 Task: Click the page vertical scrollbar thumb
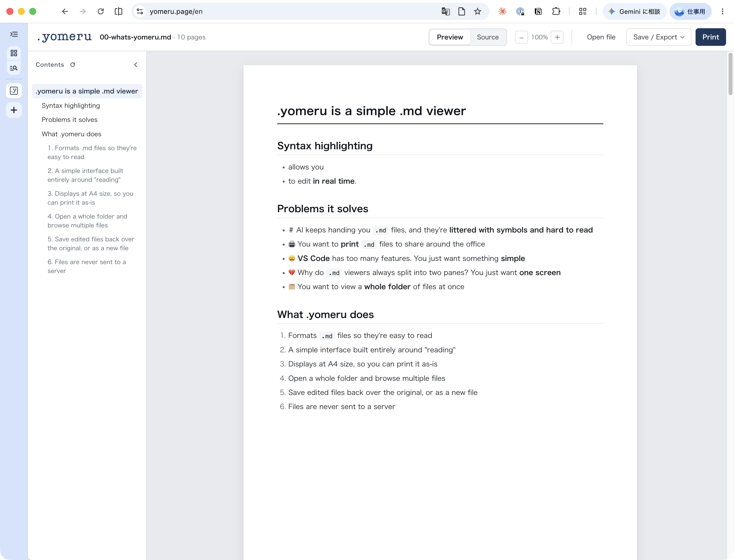(x=730, y=74)
